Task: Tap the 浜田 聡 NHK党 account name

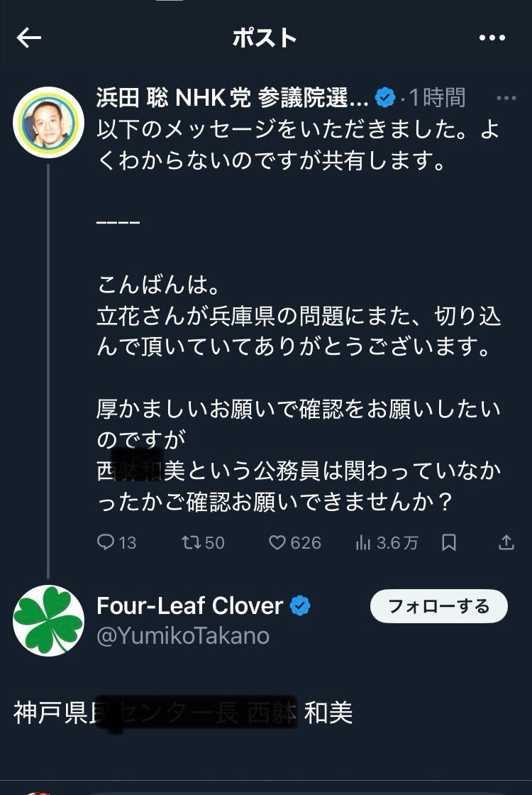Action: (x=233, y=97)
